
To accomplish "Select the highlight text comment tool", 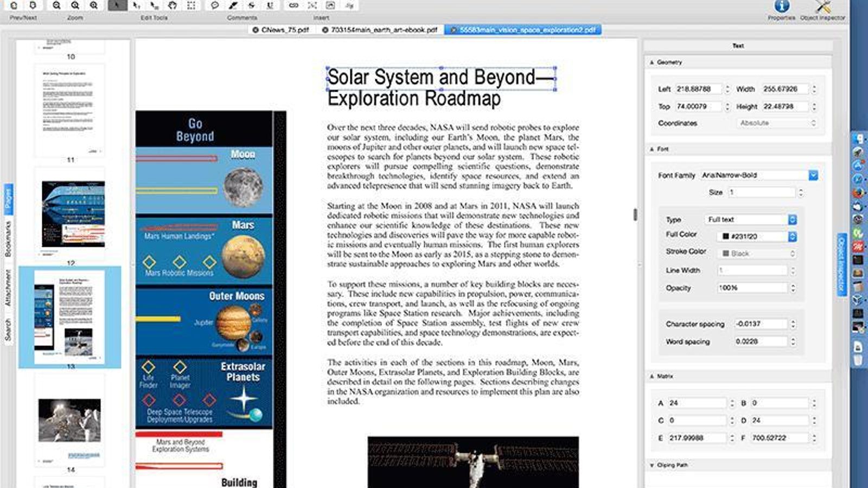I will tap(232, 7).
